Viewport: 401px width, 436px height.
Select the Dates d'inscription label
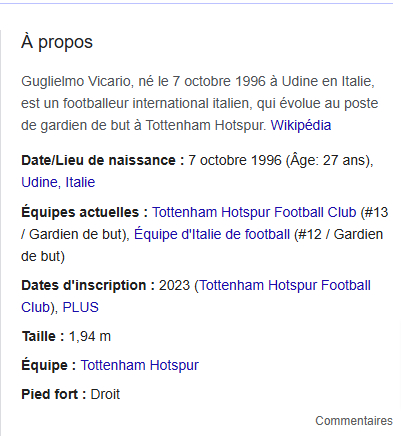[88, 285]
